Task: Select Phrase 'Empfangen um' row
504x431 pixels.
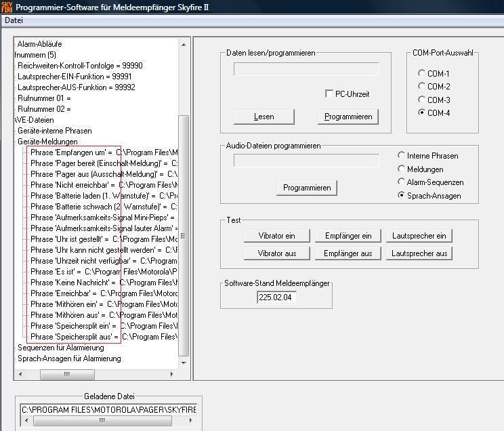Action: (x=104, y=152)
